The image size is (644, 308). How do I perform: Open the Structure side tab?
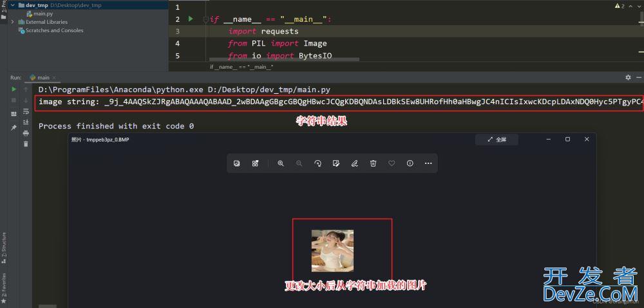[3, 245]
